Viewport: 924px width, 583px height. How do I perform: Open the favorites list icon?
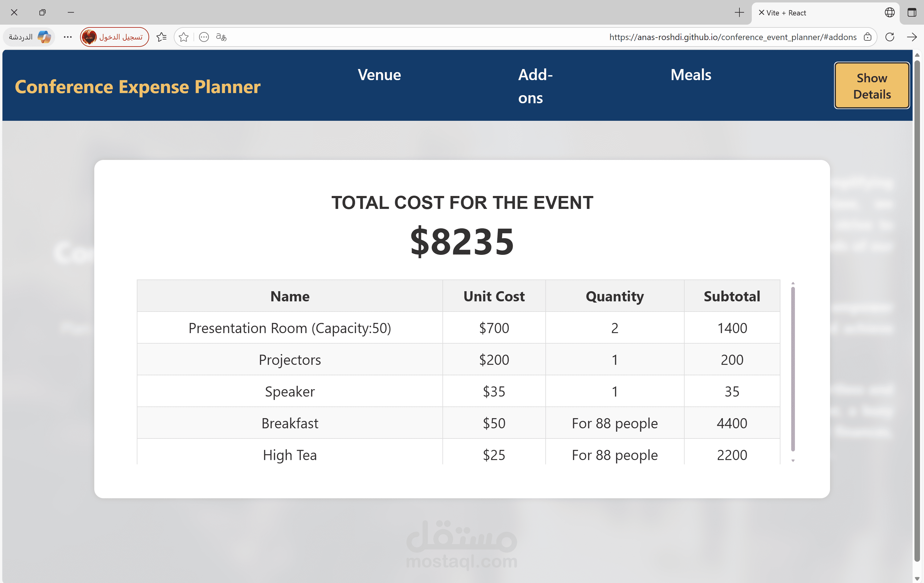(x=161, y=37)
